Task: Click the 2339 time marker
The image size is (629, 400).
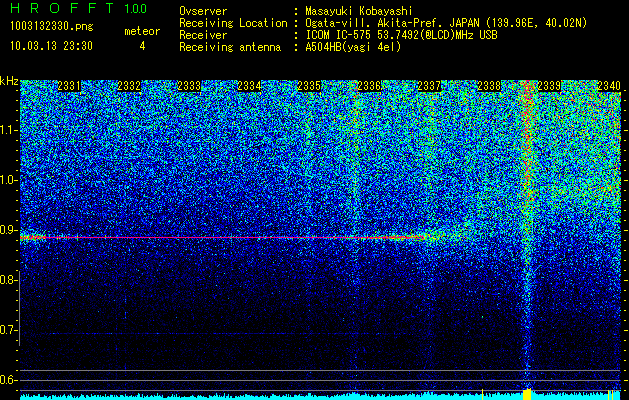Action: click(x=549, y=86)
